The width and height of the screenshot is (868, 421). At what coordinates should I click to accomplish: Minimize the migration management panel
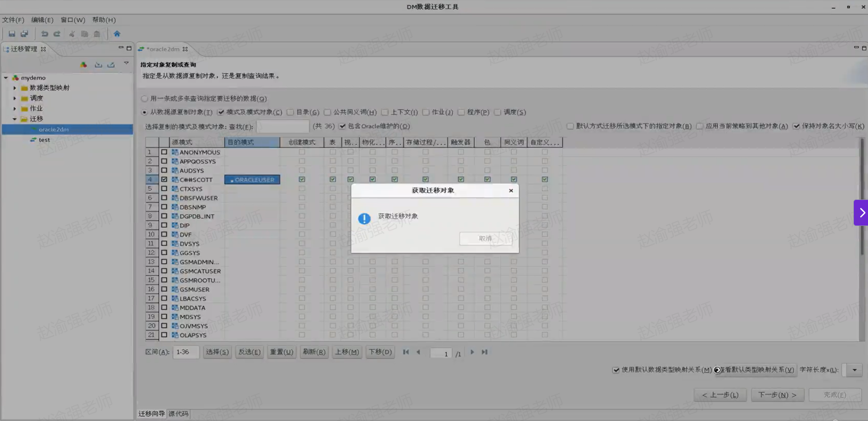(x=121, y=48)
